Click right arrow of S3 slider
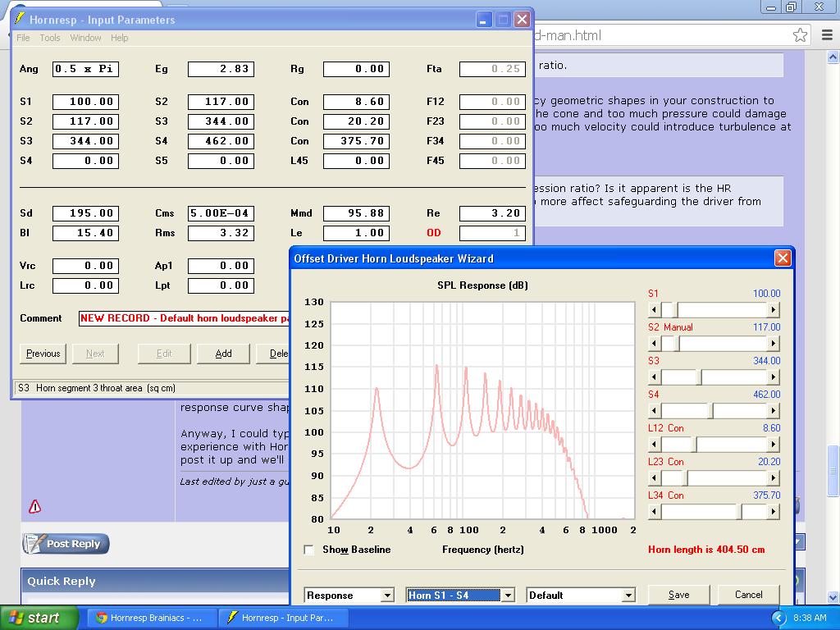This screenshot has height=630, width=840. point(773,377)
